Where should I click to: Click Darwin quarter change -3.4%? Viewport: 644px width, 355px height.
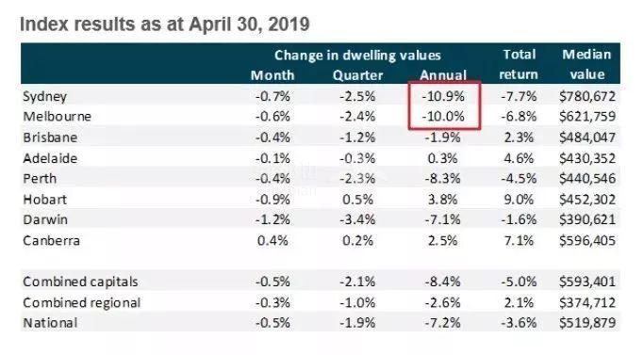point(357,219)
